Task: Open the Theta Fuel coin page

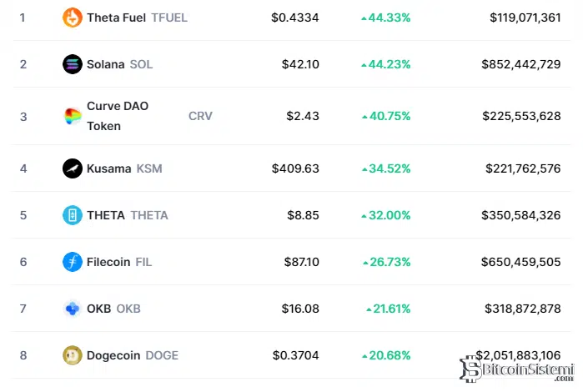Action: pyautogui.click(x=117, y=17)
